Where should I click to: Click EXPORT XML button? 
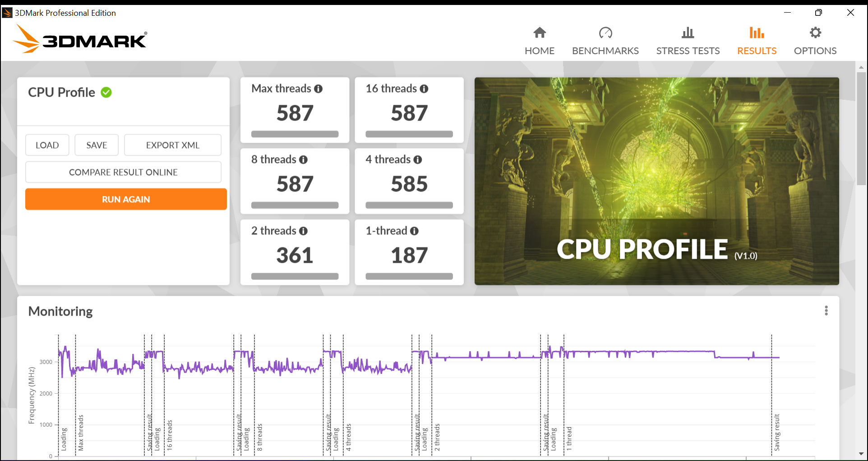pos(173,145)
